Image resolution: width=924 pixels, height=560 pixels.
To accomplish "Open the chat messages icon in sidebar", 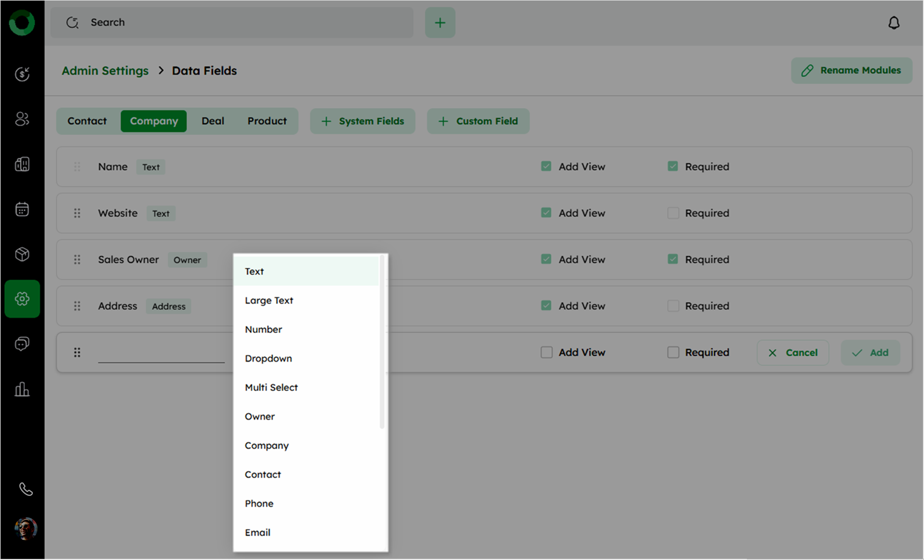I will 22,344.
